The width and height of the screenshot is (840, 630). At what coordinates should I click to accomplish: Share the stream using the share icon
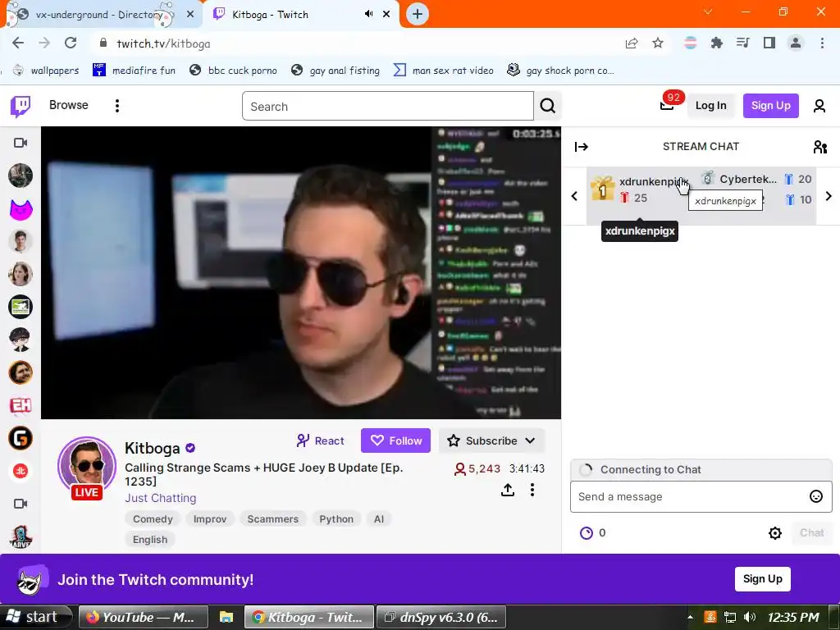click(x=507, y=490)
